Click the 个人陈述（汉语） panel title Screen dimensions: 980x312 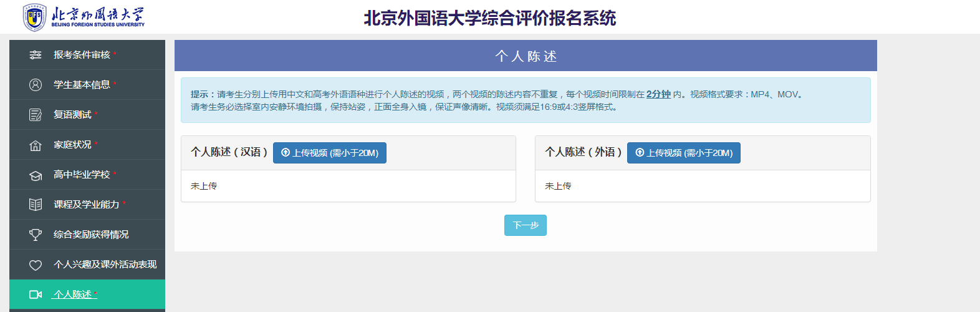point(229,152)
